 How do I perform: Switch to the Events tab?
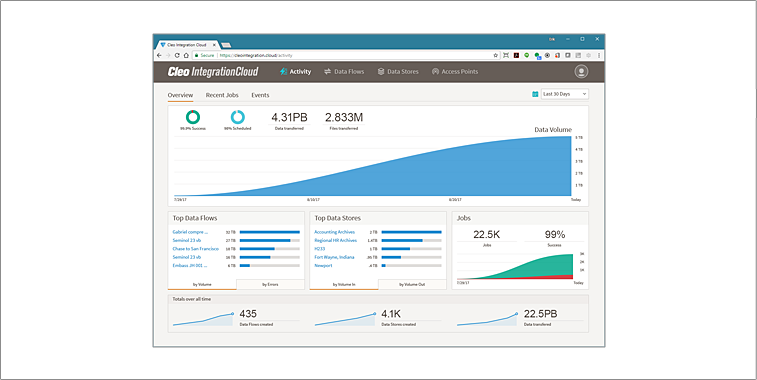click(260, 95)
